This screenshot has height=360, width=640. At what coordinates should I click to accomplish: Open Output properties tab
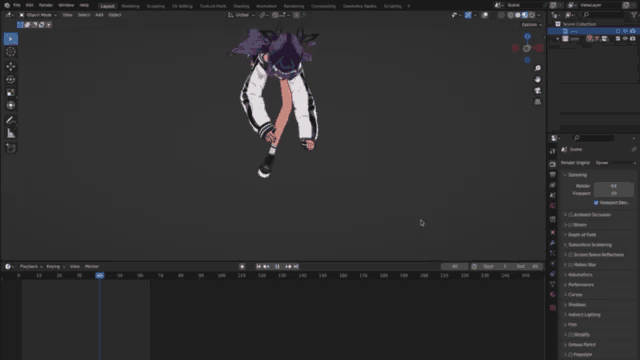[x=553, y=175]
